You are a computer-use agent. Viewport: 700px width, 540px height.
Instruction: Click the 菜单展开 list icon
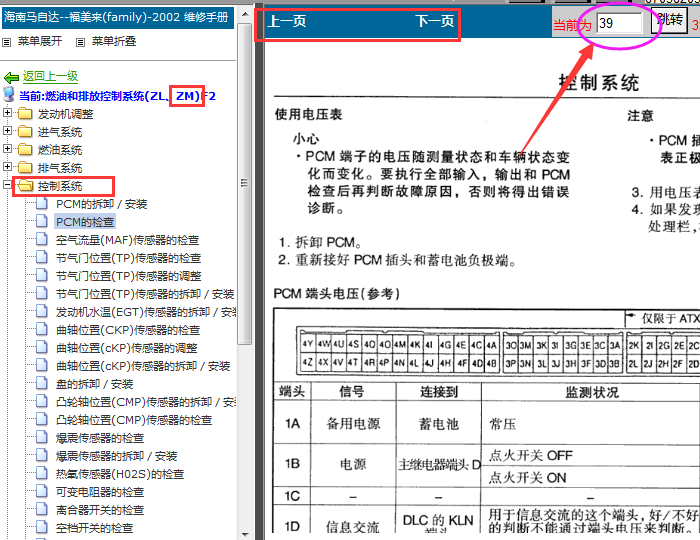(6, 42)
